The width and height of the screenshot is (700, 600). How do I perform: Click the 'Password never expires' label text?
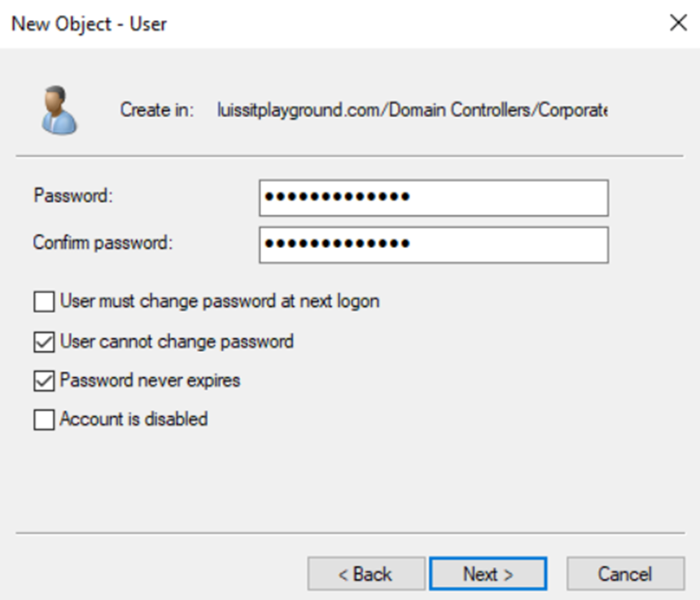tap(150, 380)
